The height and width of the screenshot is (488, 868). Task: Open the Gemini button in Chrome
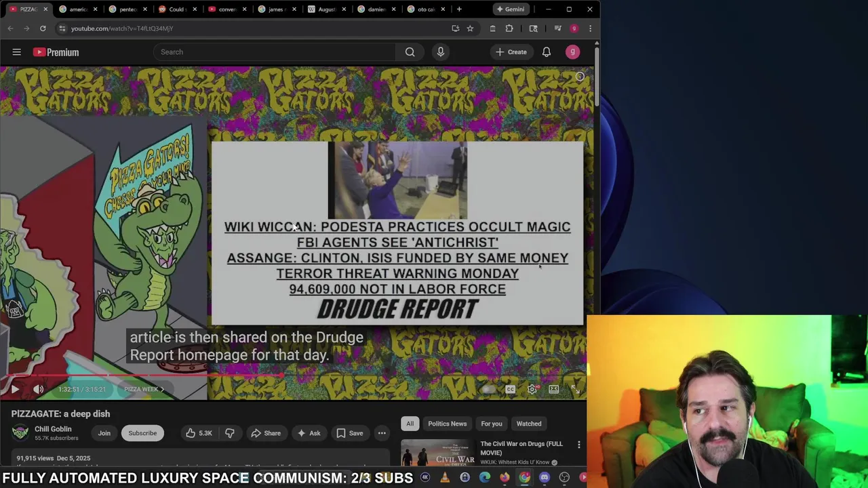tap(510, 9)
